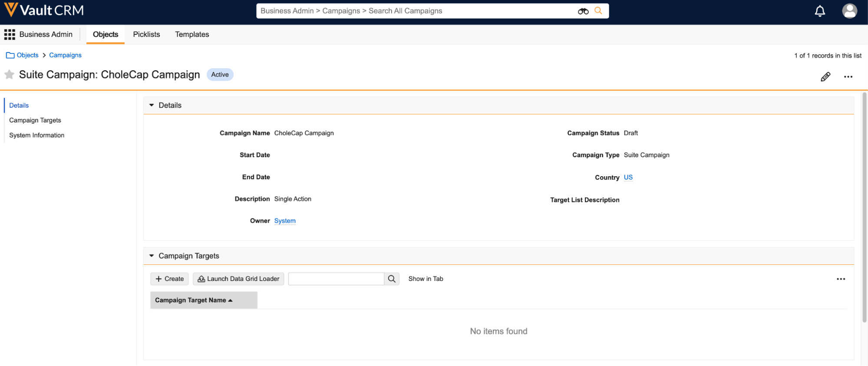The width and height of the screenshot is (868, 366).
Task: Collapse the Campaign Targets section
Action: click(152, 256)
